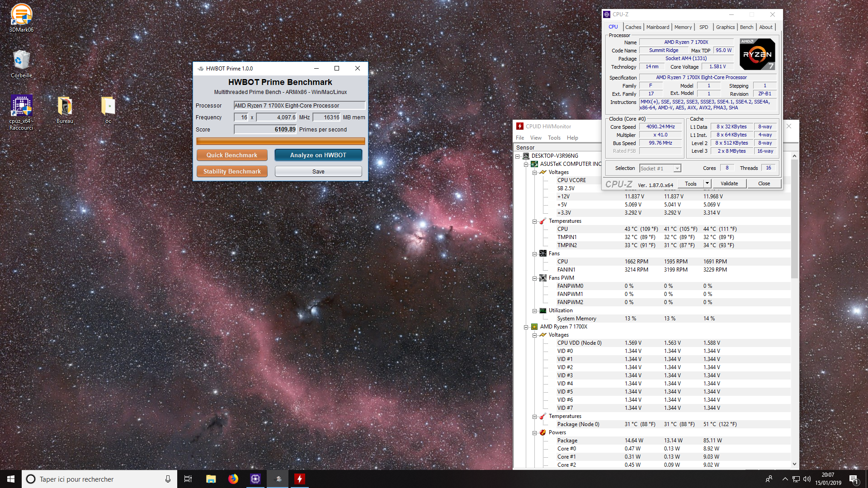Collapse the Fans PWM group

coord(535,278)
